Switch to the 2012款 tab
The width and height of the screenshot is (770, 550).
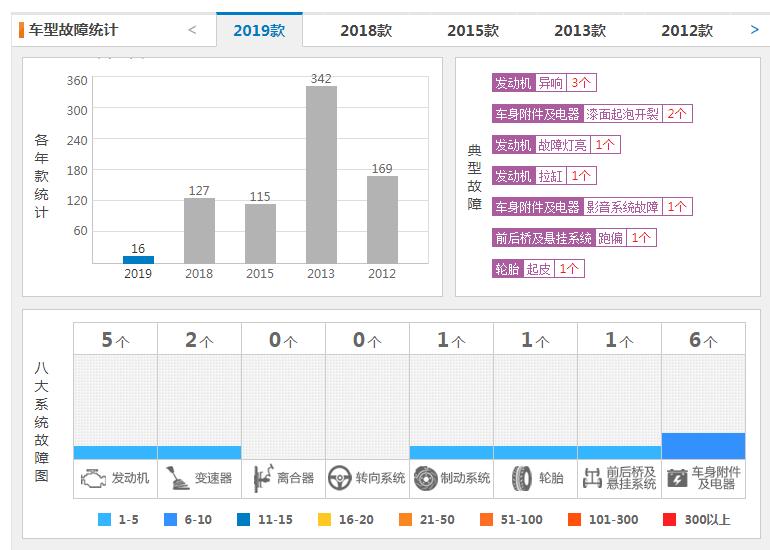tap(687, 30)
